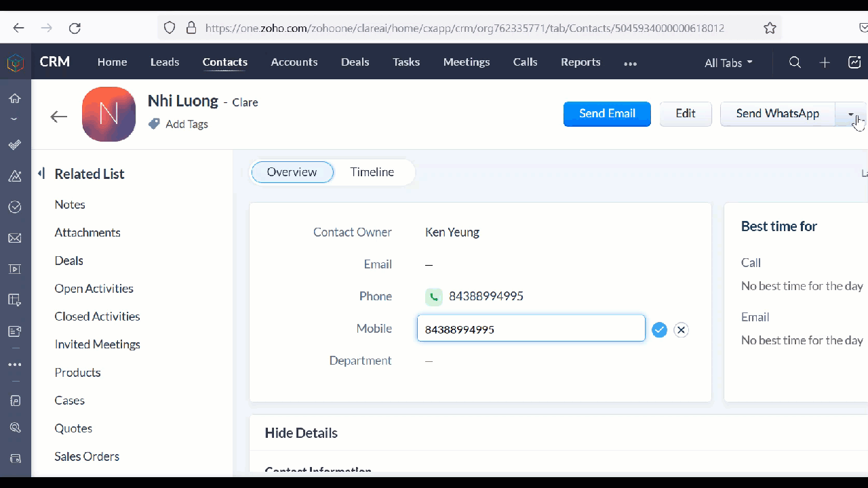This screenshot has height=488, width=868.
Task: Open the Calls tab
Action: (x=526, y=62)
